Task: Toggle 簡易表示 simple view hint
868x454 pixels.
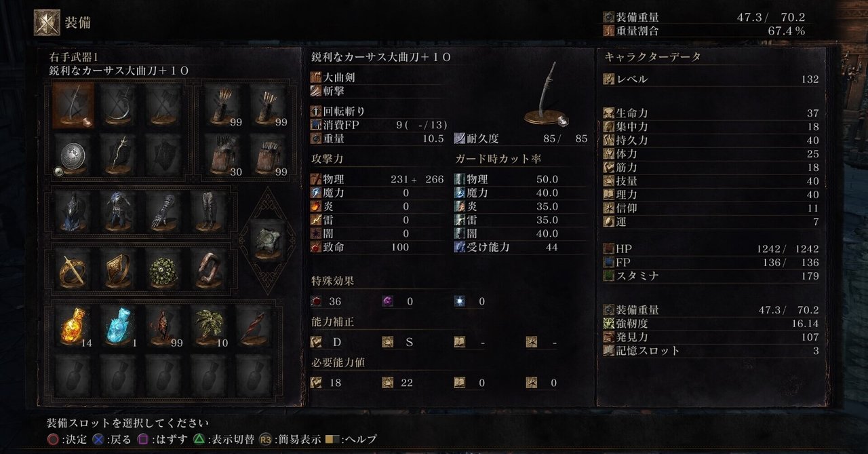Action: (289, 439)
